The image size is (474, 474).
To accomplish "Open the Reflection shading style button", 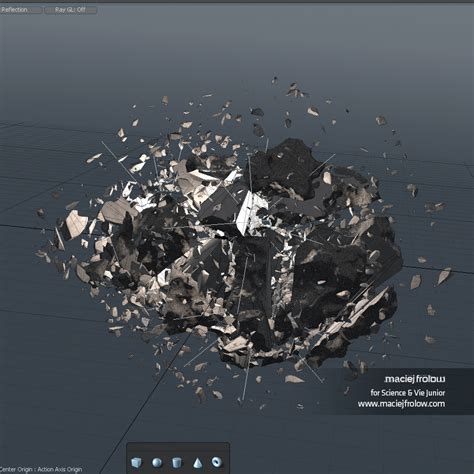I will point(21,10).
